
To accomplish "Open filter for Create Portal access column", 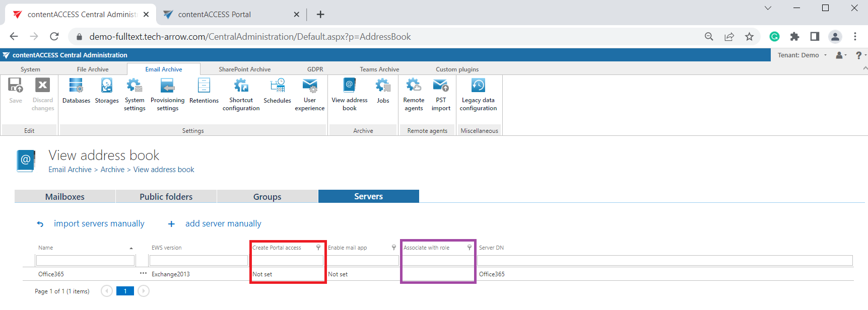I will pos(318,248).
